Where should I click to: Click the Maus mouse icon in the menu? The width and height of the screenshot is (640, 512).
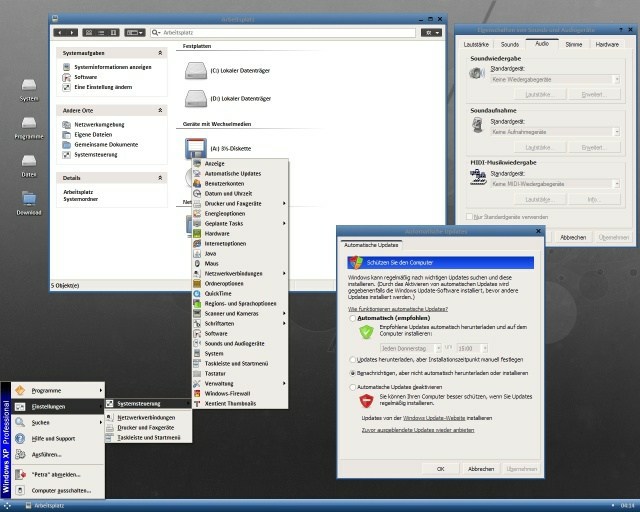point(197,263)
